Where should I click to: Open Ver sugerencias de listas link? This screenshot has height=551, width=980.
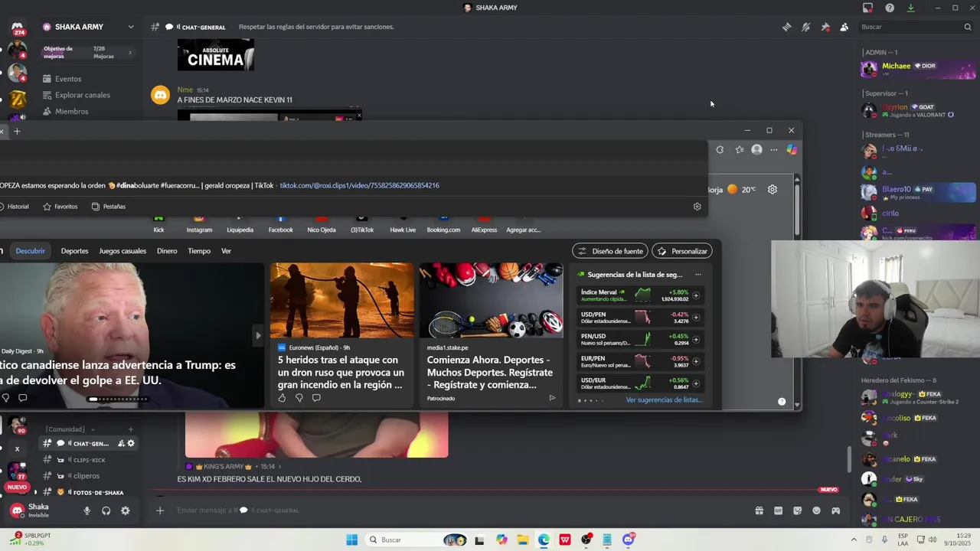pyautogui.click(x=664, y=400)
